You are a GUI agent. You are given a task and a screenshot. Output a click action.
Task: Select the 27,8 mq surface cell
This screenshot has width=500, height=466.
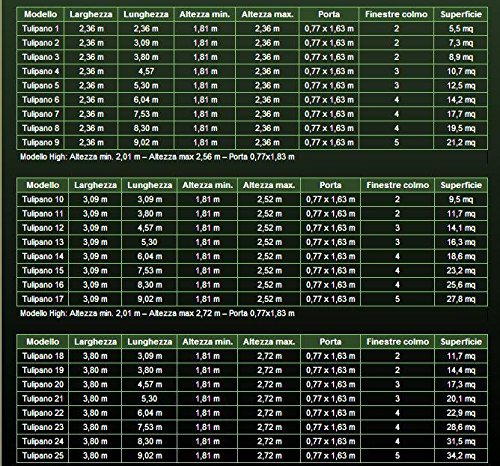click(x=461, y=299)
